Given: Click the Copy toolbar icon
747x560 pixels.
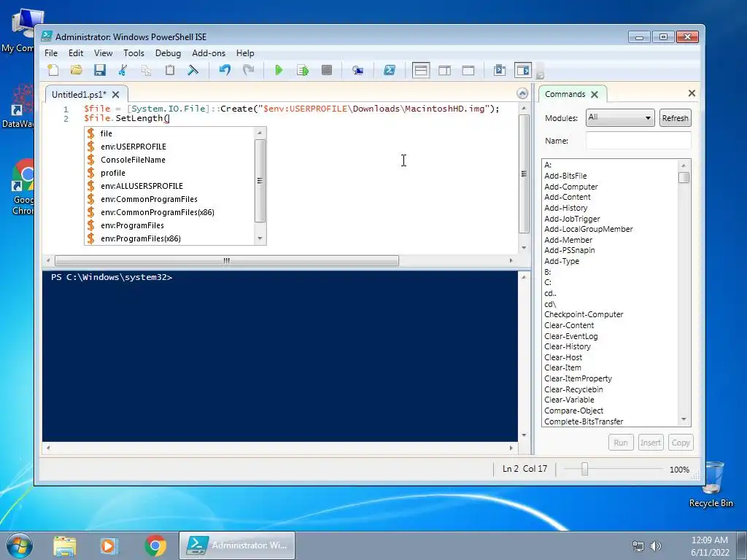Looking at the screenshot, I should click(146, 71).
